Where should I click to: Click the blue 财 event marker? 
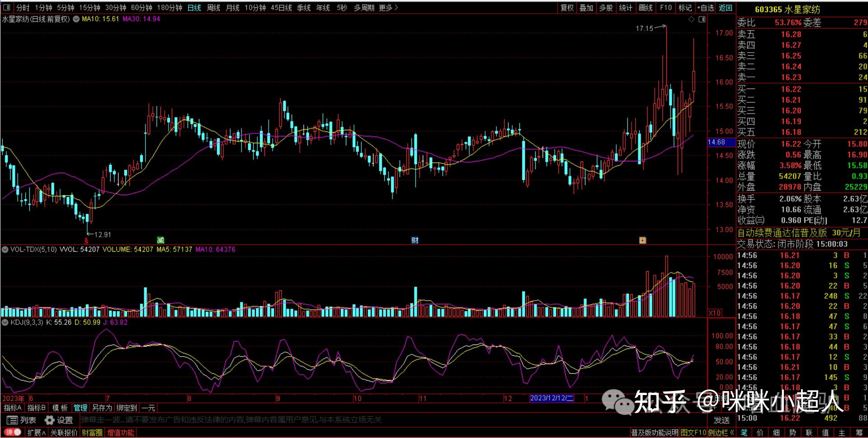pyautogui.click(x=415, y=240)
